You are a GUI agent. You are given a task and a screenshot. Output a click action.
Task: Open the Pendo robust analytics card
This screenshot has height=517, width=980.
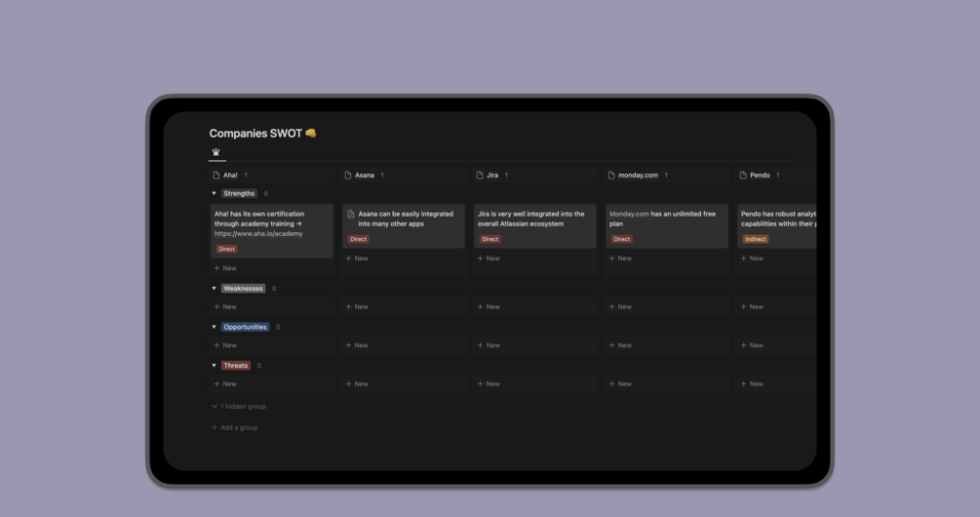click(777, 225)
